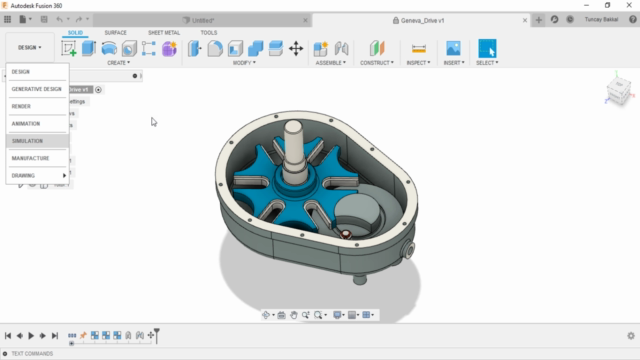Open the Rectangular Pattern tool
Image resolution: width=640 pixels, height=360 pixels.
[149, 48]
